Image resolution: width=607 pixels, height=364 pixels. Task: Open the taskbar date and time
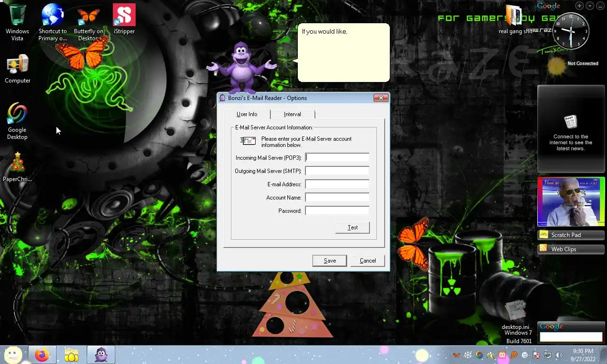pos(583,355)
